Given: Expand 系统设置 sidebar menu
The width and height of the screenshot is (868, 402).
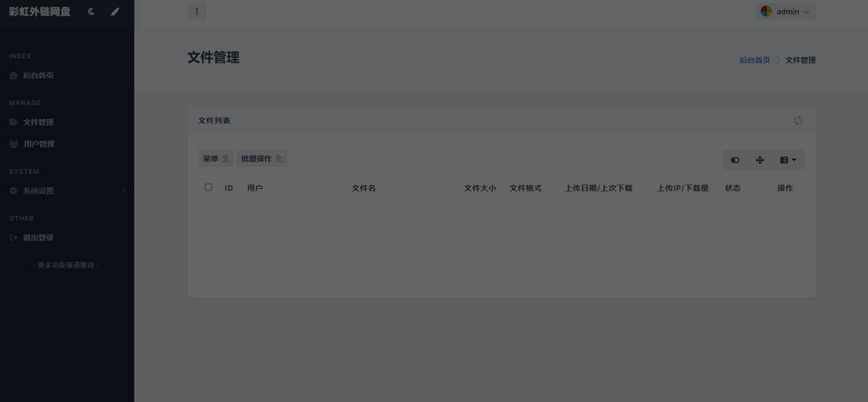Looking at the screenshot, I should (67, 191).
